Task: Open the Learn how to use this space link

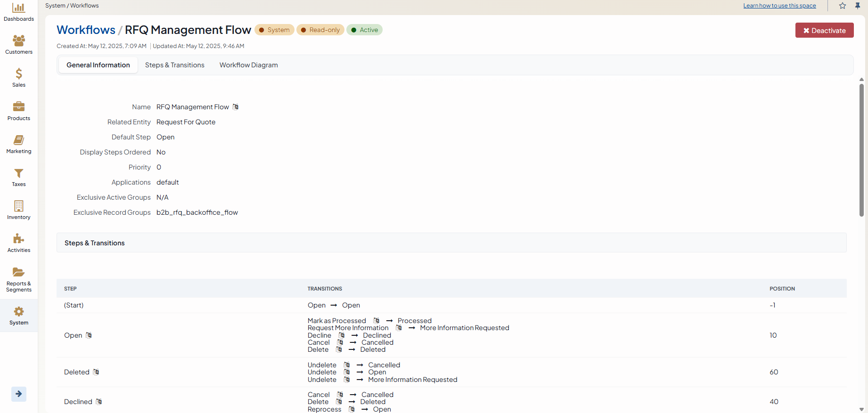Action: [x=779, y=6]
